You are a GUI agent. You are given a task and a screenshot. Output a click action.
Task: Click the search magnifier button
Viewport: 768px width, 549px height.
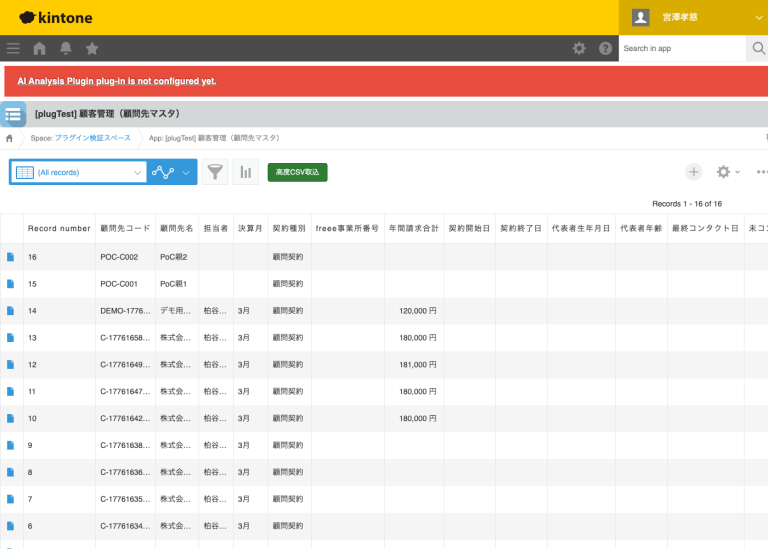pos(757,48)
